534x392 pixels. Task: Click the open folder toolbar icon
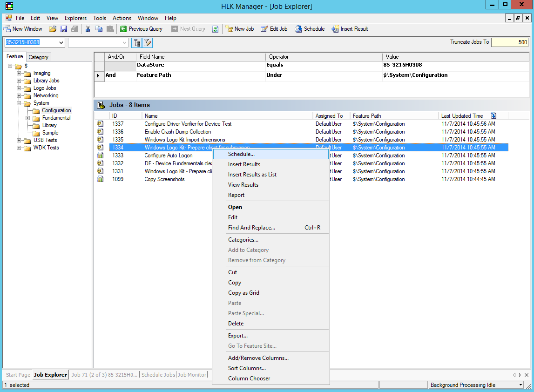53,29
